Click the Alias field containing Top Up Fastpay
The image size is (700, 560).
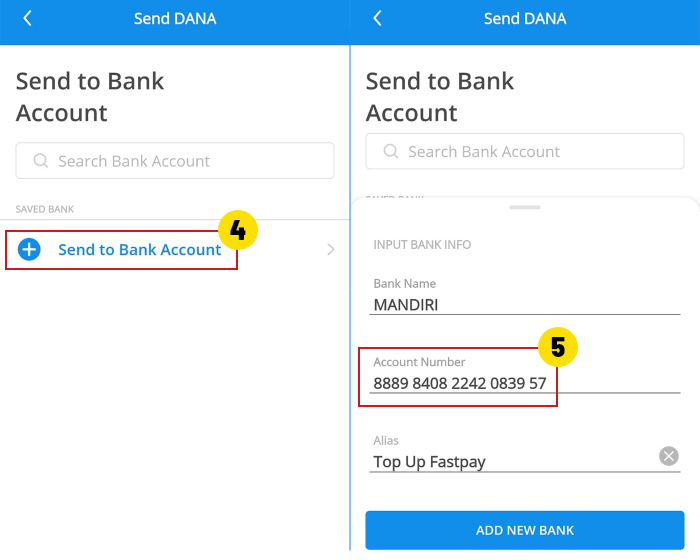pyautogui.click(x=510, y=461)
